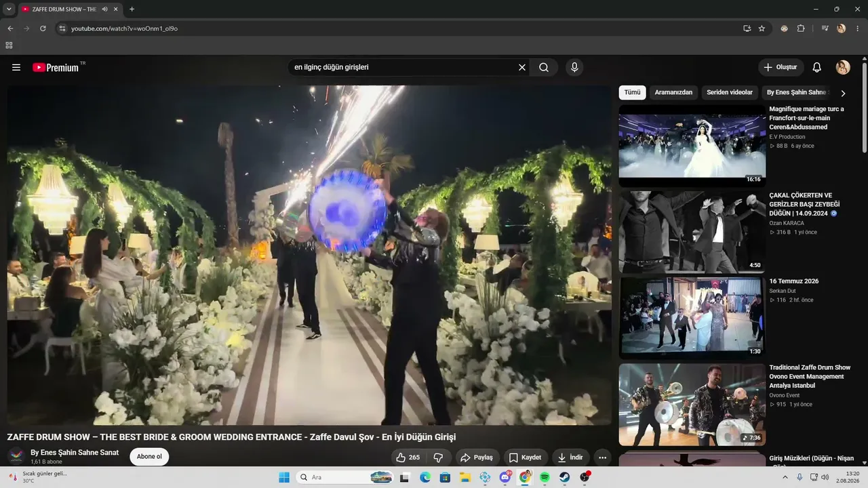Screen dimensions: 868x488
Task: Share the video via Paylaş
Action: coord(477,457)
